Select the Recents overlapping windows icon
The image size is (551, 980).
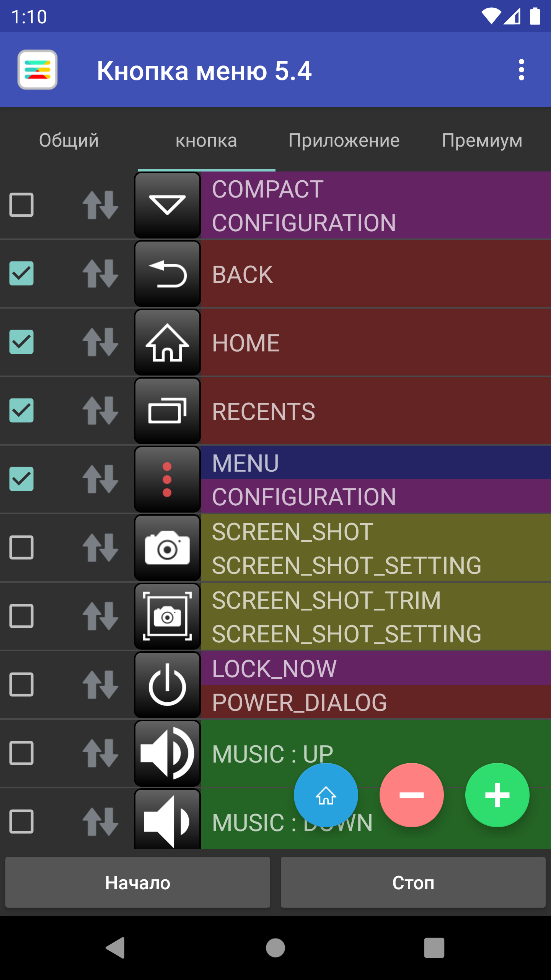[x=167, y=411]
